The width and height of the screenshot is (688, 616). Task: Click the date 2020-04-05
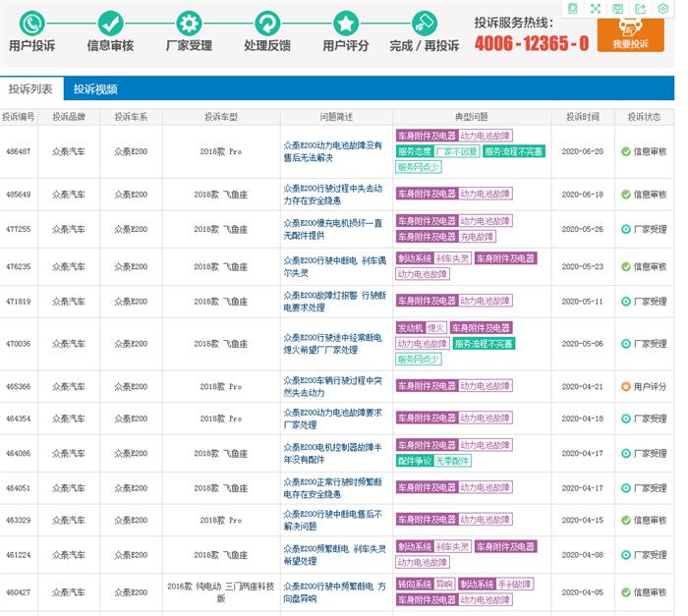pos(582,592)
